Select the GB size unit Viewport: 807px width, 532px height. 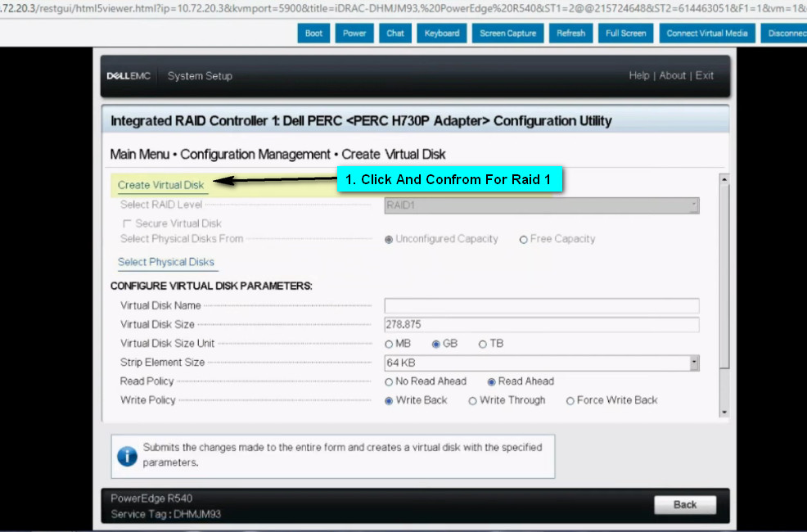[436, 345]
